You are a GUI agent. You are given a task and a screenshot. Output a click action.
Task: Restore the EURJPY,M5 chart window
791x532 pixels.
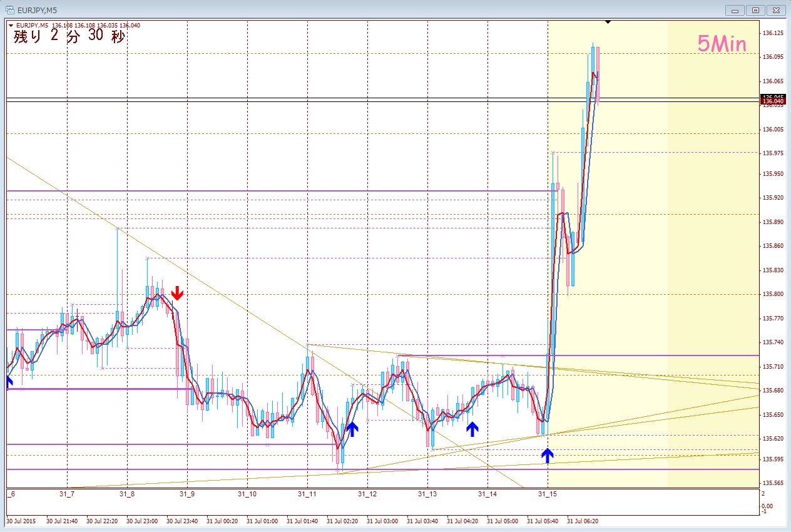coord(756,10)
